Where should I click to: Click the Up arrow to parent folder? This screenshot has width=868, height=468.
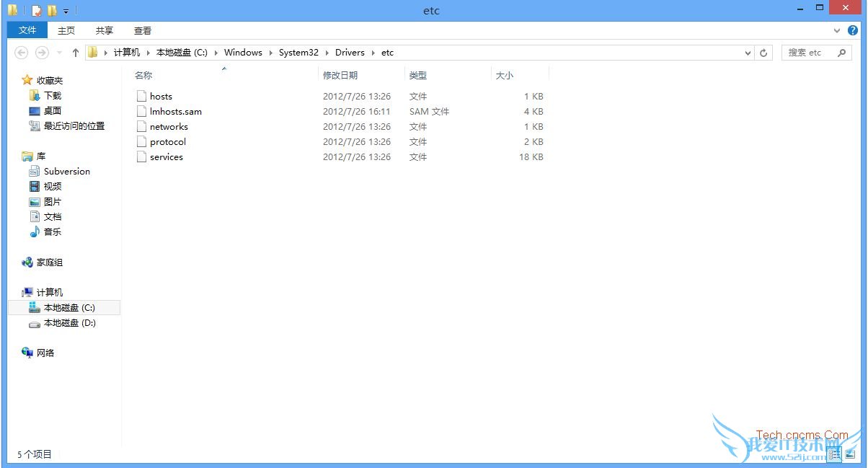[x=76, y=53]
